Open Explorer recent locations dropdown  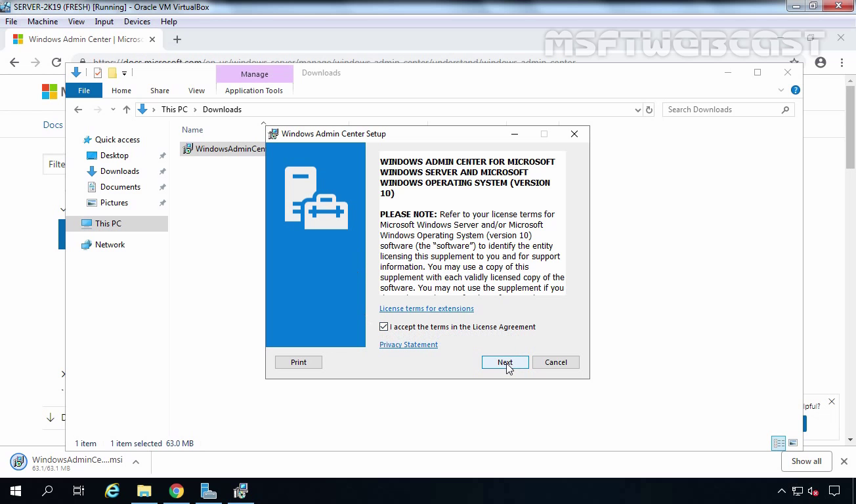[113, 110]
